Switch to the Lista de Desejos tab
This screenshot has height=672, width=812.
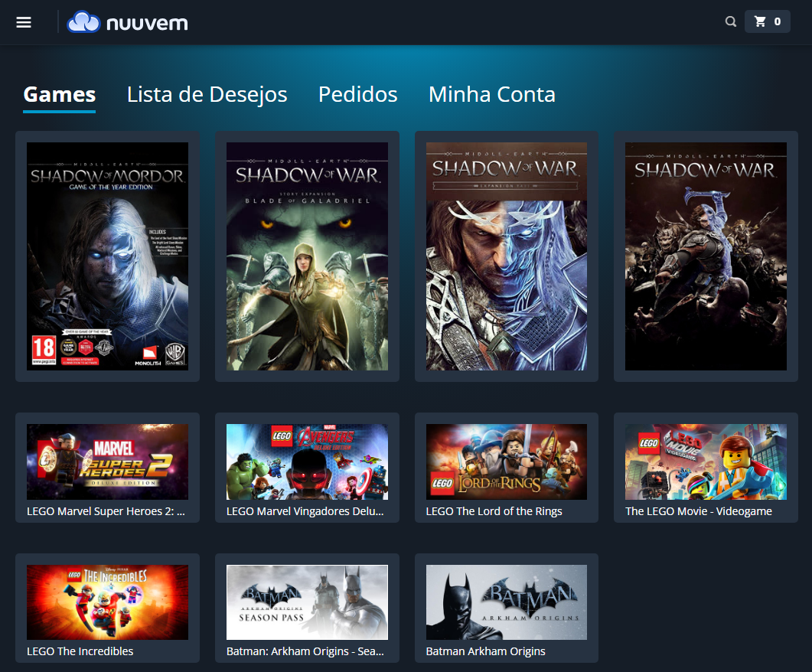click(207, 95)
